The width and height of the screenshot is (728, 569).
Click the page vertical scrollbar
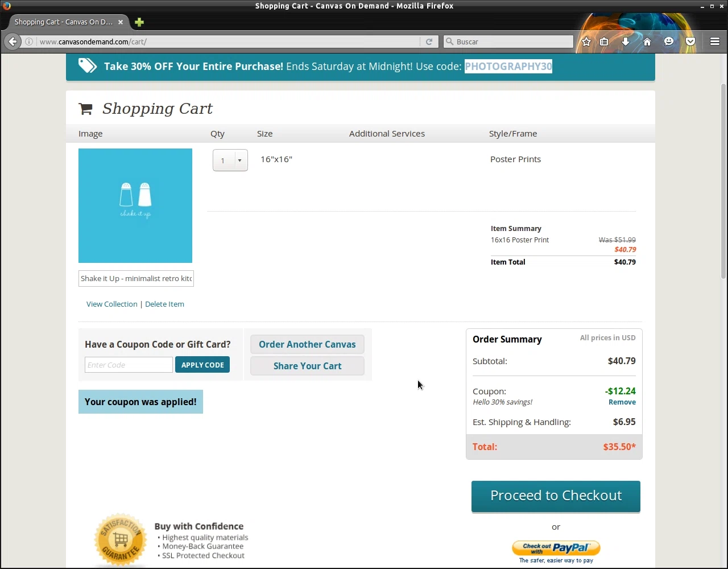(x=723, y=182)
